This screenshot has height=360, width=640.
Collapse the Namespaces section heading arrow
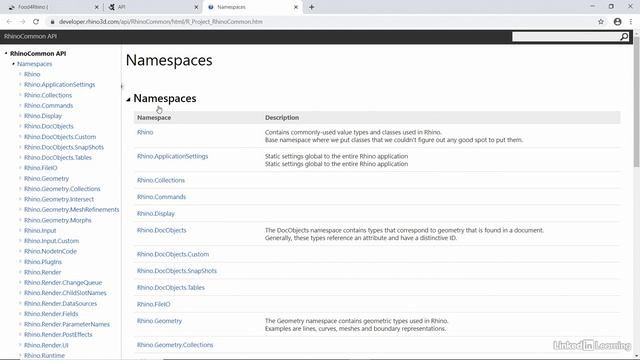(x=128, y=99)
